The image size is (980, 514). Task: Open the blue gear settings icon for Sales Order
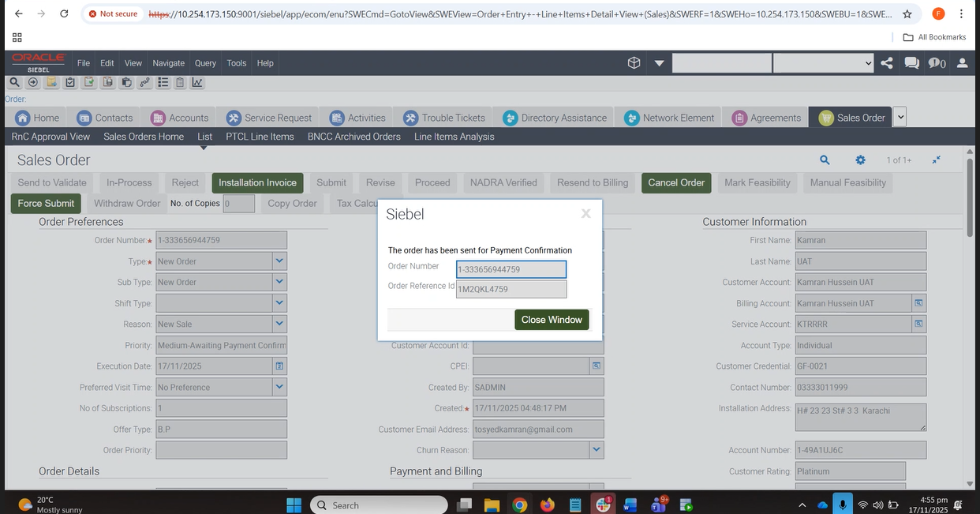click(860, 160)
